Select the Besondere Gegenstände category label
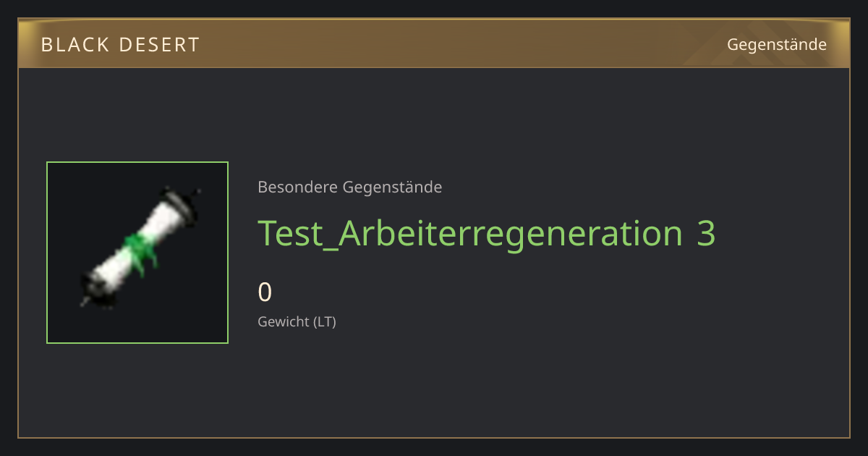 (x=349, y=187)
